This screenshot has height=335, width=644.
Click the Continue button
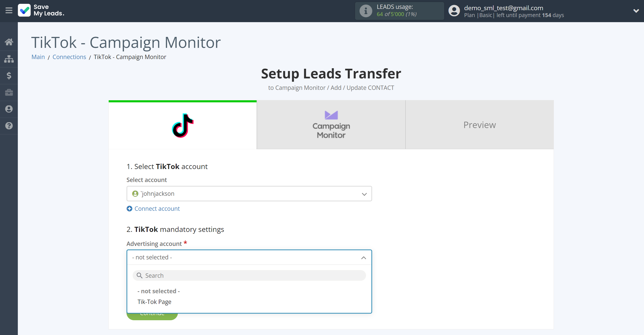pyautogui.click(x=152, y=313)
